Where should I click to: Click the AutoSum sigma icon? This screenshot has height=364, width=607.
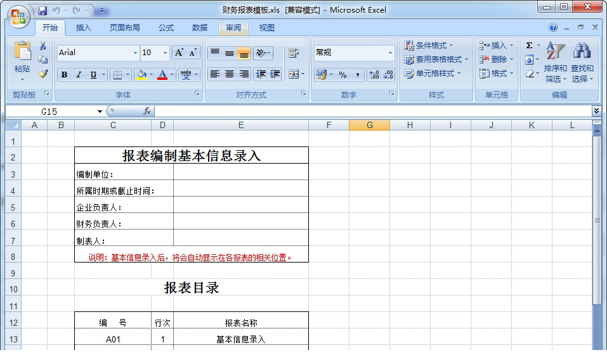point(529,46)
